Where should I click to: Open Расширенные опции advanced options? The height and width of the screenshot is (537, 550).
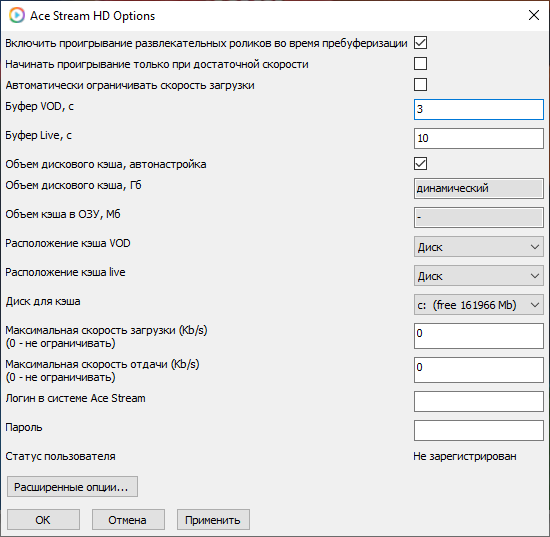72,486
